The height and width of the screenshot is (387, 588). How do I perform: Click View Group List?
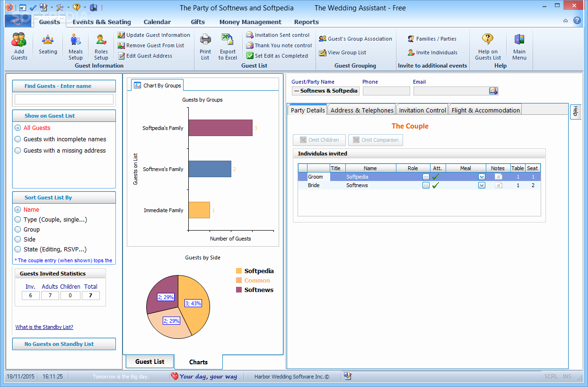click(x=342, y=52)
